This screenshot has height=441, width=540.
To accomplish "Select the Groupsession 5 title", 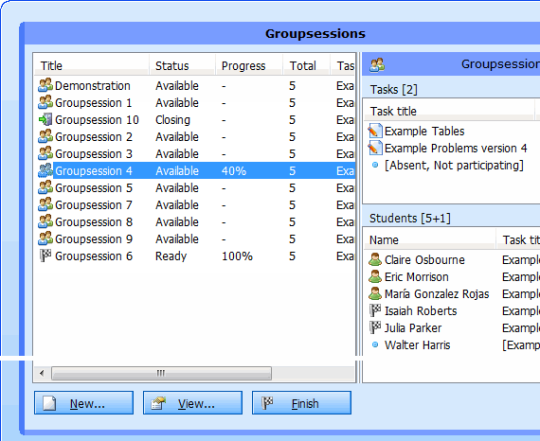I will [x=94, y=188].
